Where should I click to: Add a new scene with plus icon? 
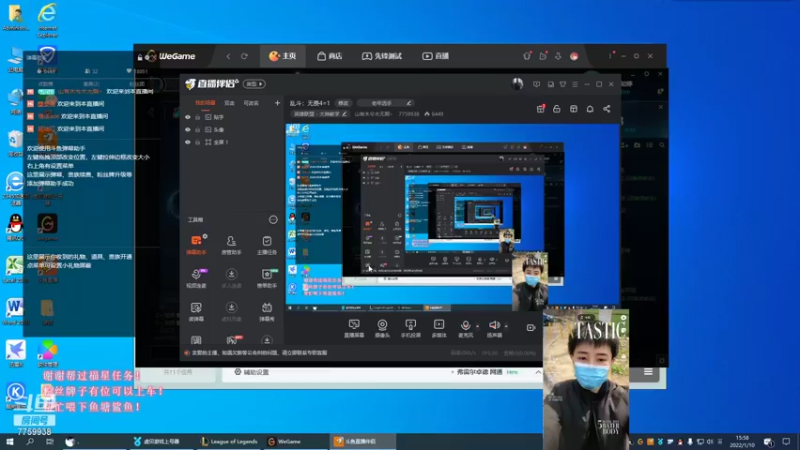tap(277, 103)
